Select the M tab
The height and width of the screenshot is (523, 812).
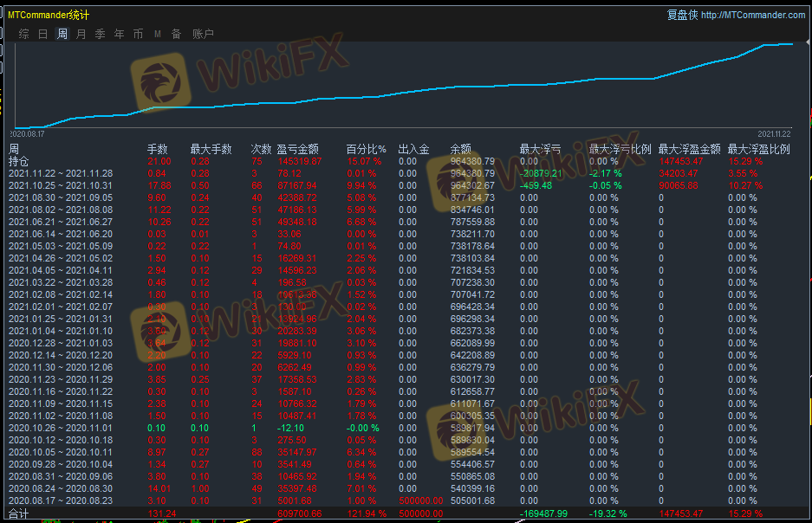[x=158, y=34]
